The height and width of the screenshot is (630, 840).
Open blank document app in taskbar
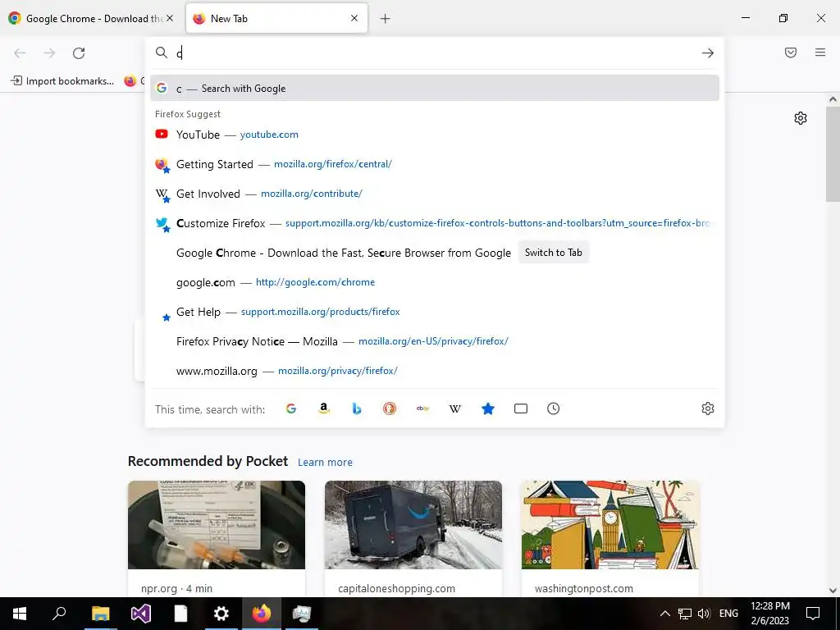tap(181, 614)
